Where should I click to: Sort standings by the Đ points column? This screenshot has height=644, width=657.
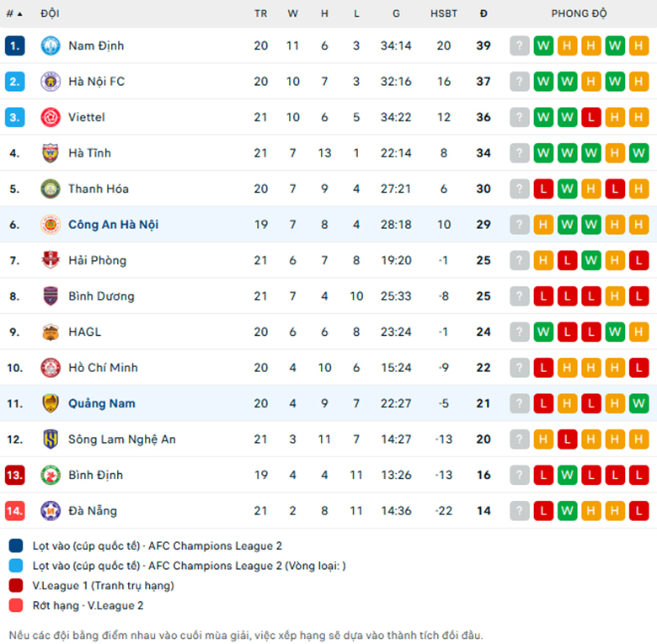pyautogui.click(x=483, y=13)
